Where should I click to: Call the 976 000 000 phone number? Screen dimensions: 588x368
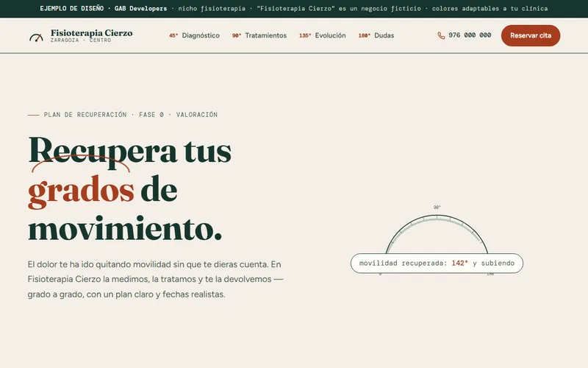click(x=465, y=35)
